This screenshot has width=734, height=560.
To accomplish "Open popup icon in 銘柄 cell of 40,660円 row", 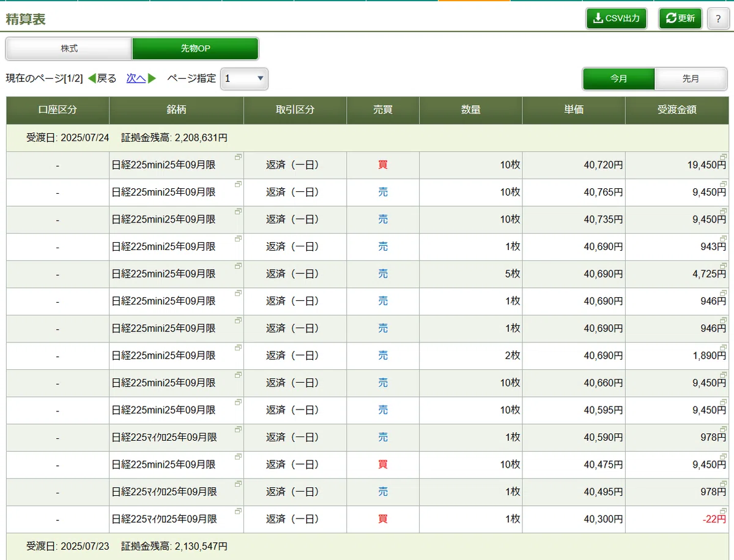I will (x=238, y=374).
